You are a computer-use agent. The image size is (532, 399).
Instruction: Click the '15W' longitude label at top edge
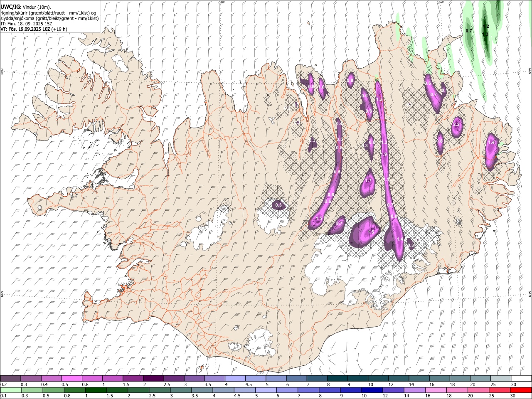[x=441, y=2]
